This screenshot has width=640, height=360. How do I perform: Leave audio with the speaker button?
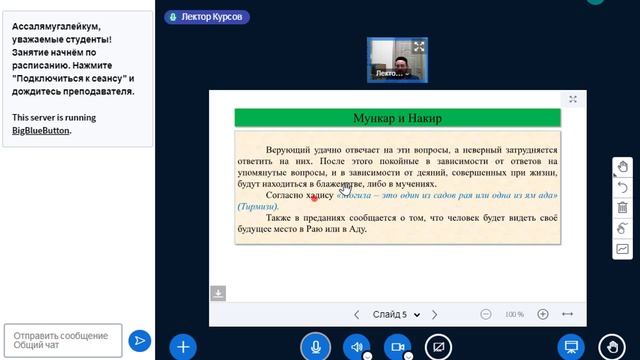[356, 347]
